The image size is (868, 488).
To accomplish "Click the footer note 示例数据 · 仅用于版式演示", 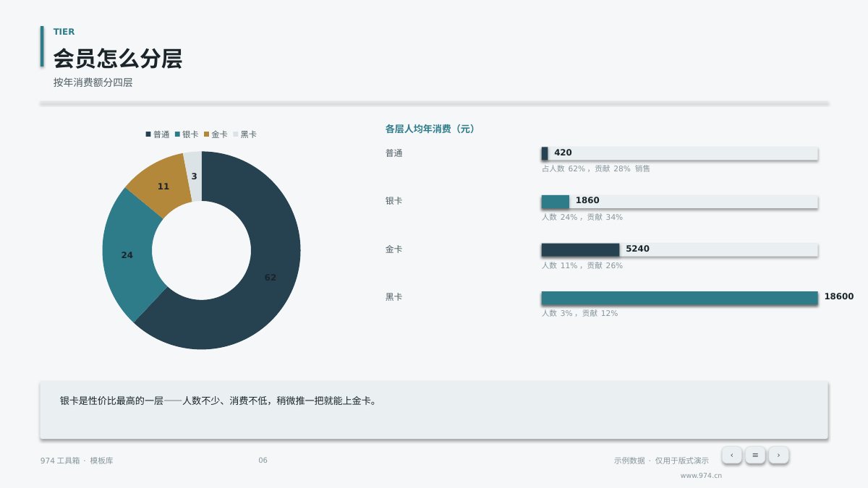I will (661, 461).
